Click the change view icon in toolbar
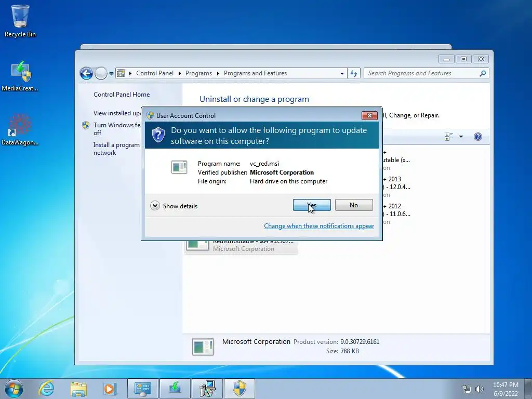Screen dimensions: 532x399 click(x=449, y=137)
